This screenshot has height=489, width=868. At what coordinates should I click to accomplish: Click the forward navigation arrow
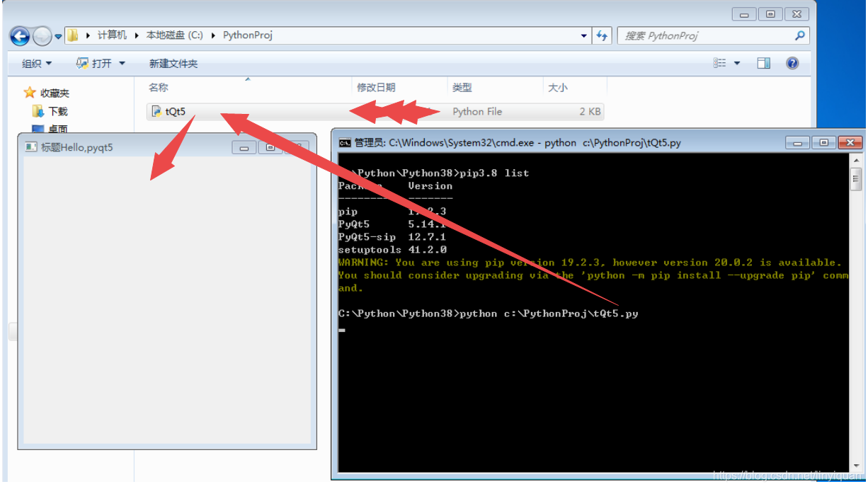tap(40, 36)
